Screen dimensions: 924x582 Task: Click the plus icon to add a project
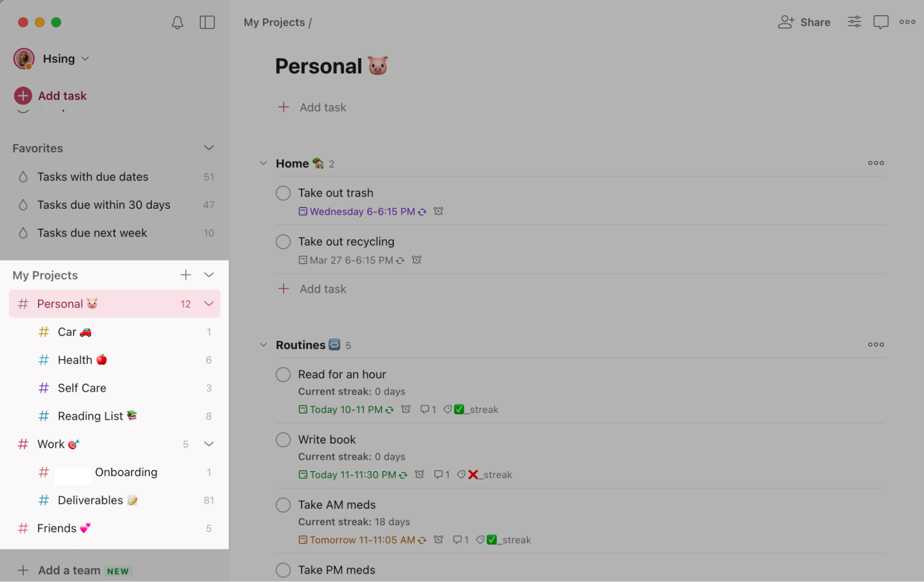(185, 275)
